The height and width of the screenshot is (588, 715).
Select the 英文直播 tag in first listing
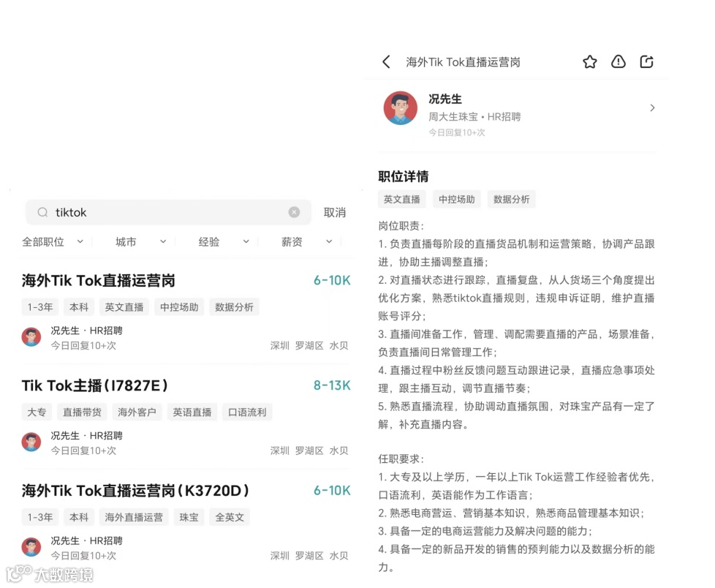pos(124,307)
